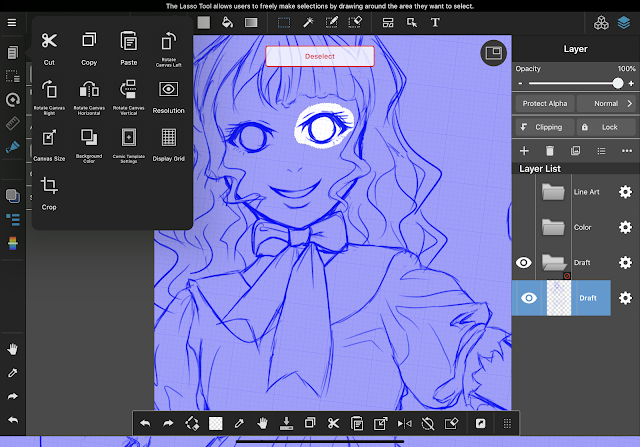Pick the Magic Wand tool
640x447 pixels.
[x=308, y=22]
